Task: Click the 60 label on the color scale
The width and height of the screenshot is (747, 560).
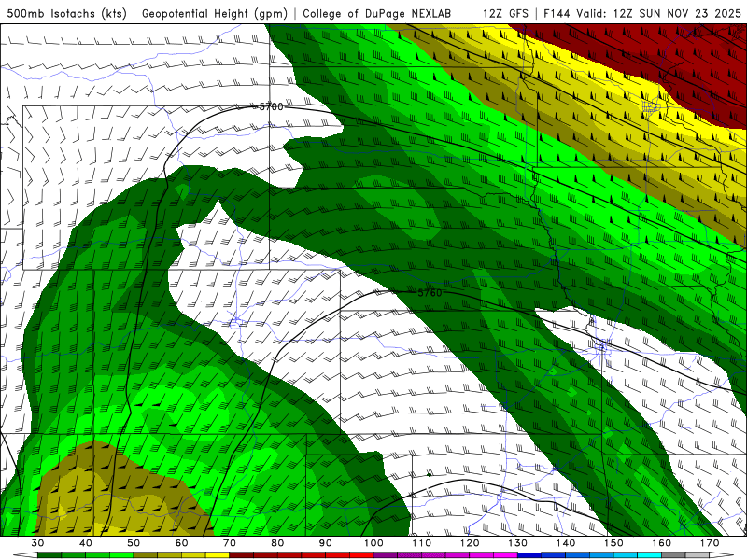Action: (181, 543)
